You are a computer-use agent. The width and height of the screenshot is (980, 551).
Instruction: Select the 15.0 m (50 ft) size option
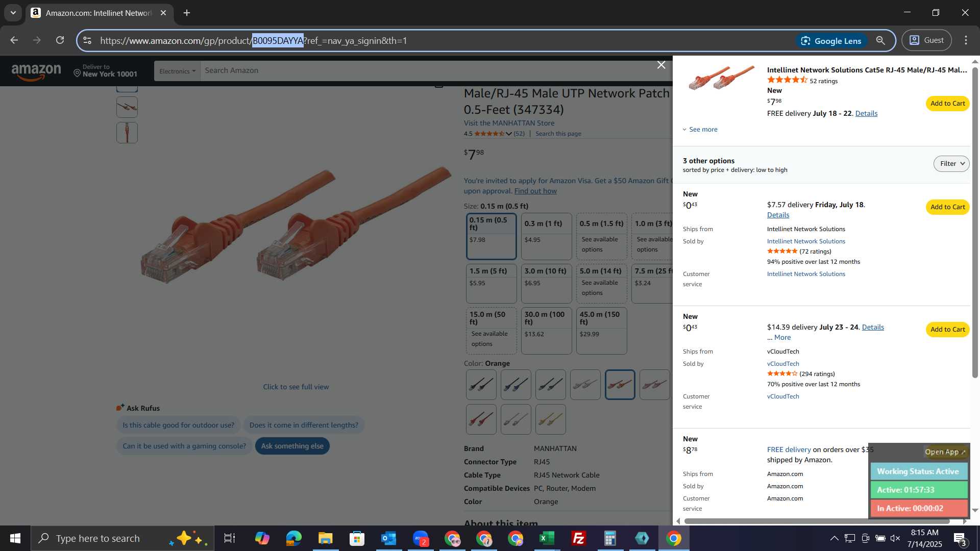[x=491, y=331]
